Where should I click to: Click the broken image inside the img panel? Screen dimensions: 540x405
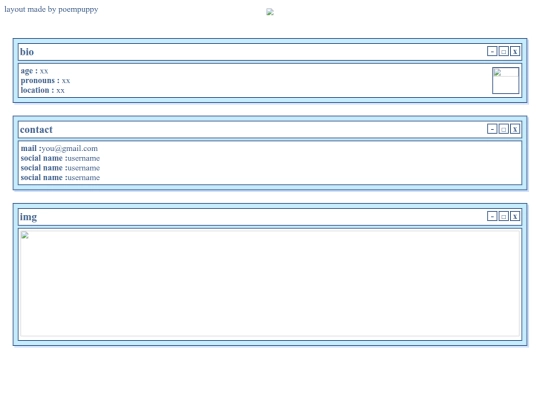coord(270,283)
